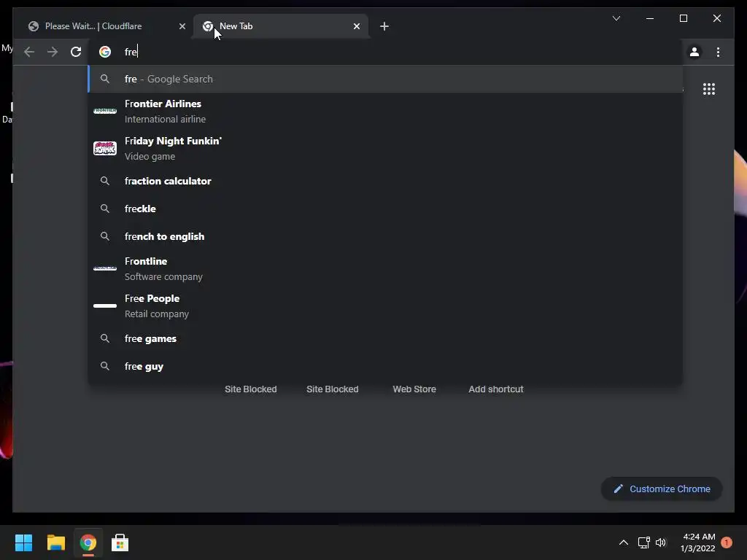Click the Free People logo thumbnail
Viewport: 747px width, 560px height.
point(105,306)
